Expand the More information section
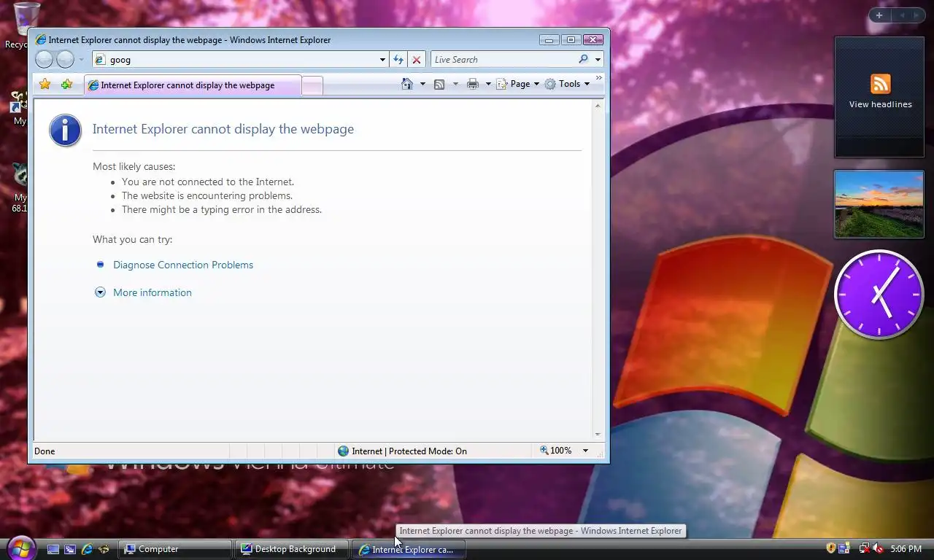Screen dimensions: 934x560 click(152, 292)
